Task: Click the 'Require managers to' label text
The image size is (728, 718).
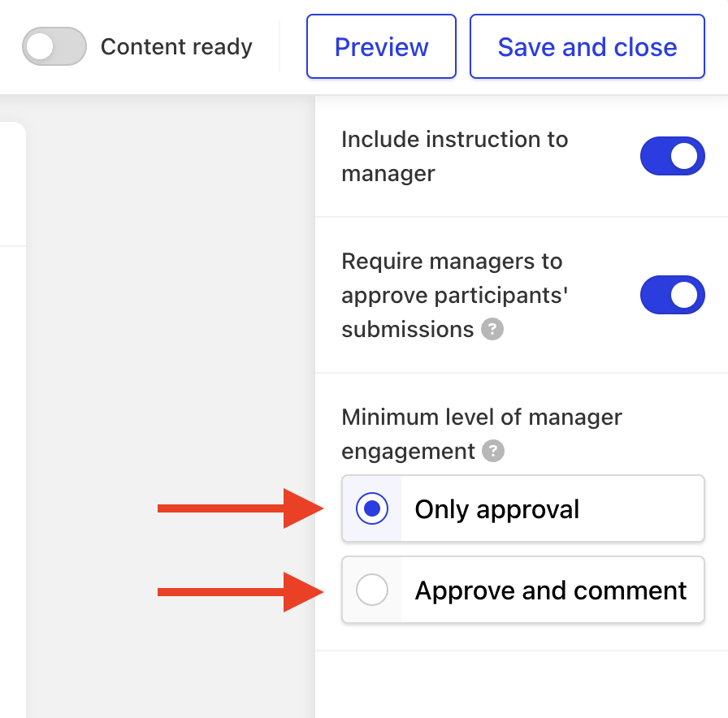Action: click(452, 261)
